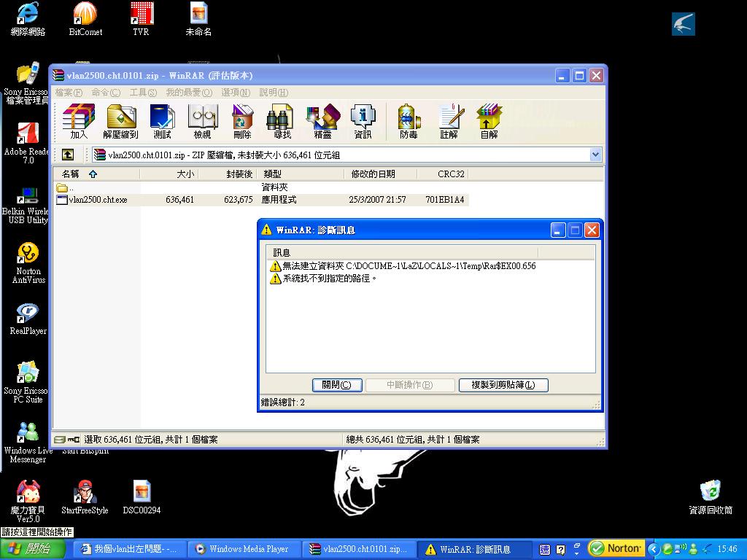
Task: Open the 未命名 desktop file icon
Action: point(198,19)
